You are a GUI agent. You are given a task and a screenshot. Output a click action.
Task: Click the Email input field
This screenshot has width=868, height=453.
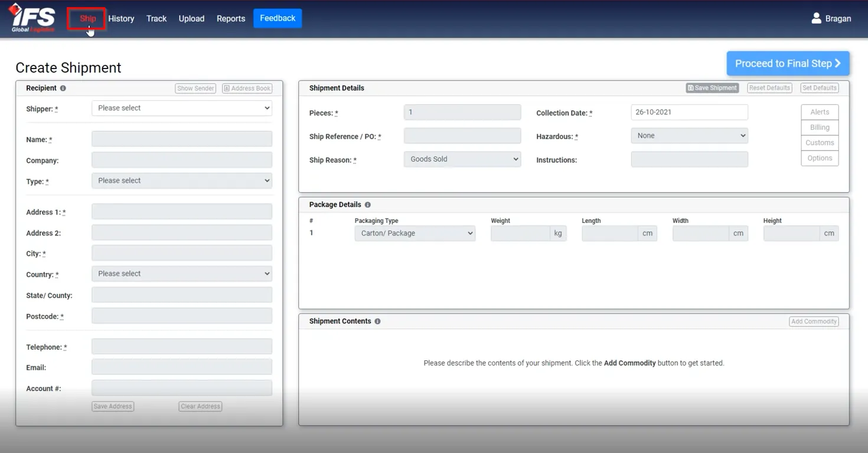(182, 367)
